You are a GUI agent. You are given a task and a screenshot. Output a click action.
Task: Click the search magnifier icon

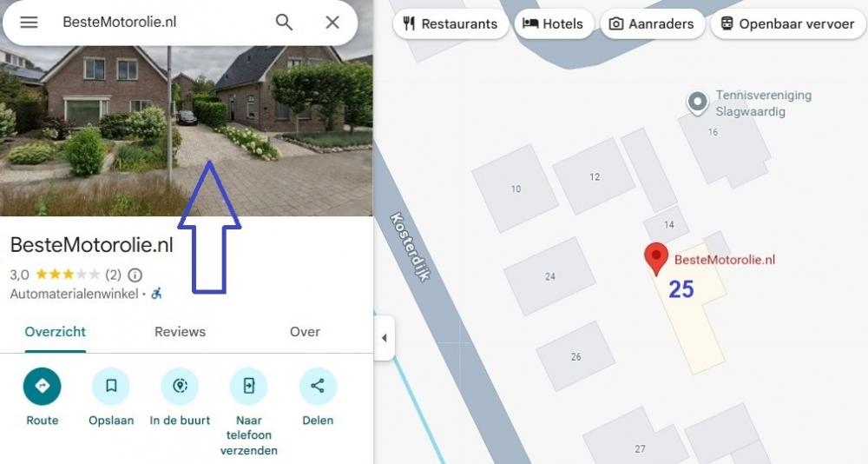point(284,23)
